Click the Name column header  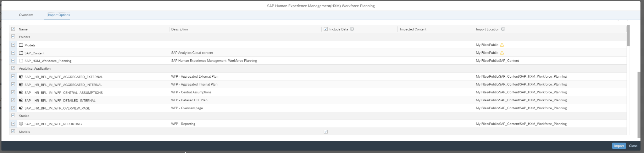tap(23, 29)
